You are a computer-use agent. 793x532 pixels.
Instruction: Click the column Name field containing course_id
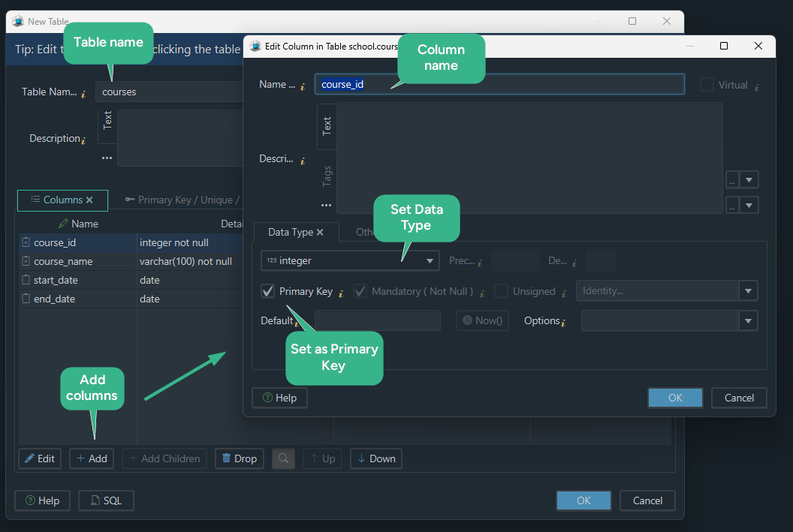[x=499, y=84]
